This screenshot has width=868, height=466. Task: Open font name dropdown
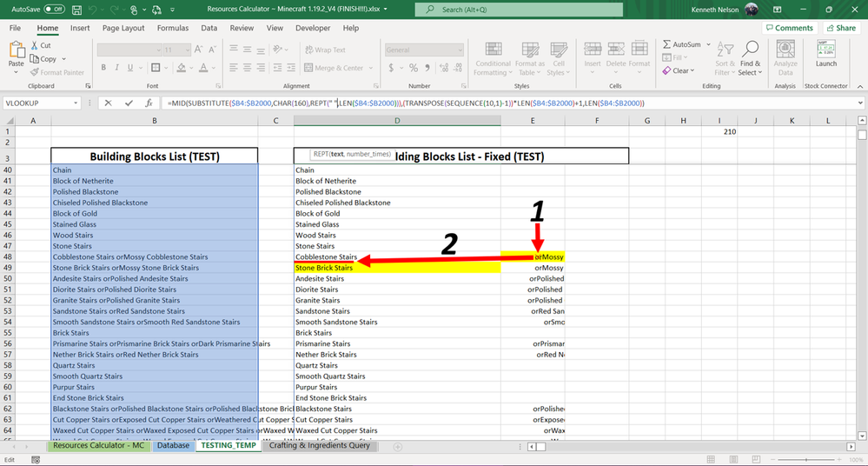pyautogui.click(x=158, y=50)
